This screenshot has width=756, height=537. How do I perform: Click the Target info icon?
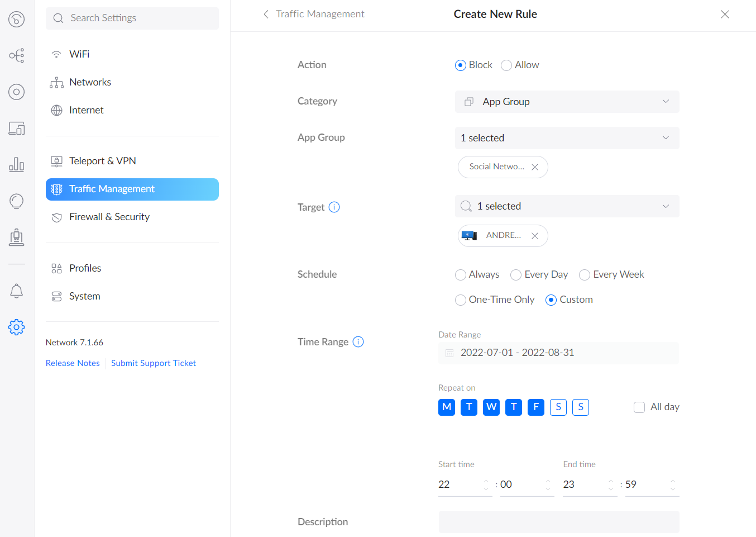coord(334,207)
